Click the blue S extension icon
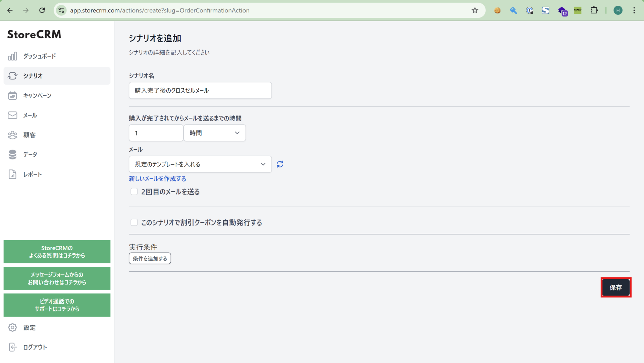This screenshot has height=363, width=644. [546, 10]
